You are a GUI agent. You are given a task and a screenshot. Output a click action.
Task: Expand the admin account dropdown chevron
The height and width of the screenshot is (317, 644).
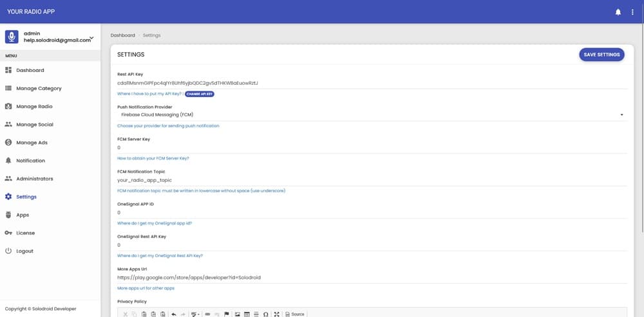91,38
